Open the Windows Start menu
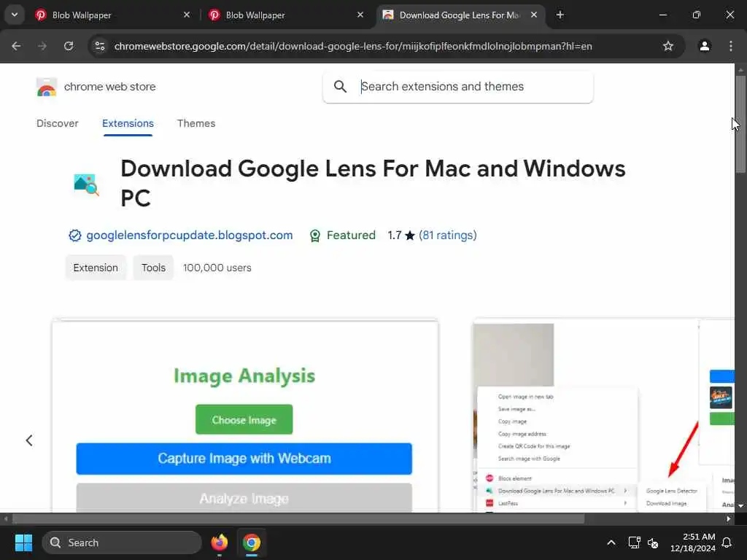Viewport: 747px width, 560px height. (23, 542)
